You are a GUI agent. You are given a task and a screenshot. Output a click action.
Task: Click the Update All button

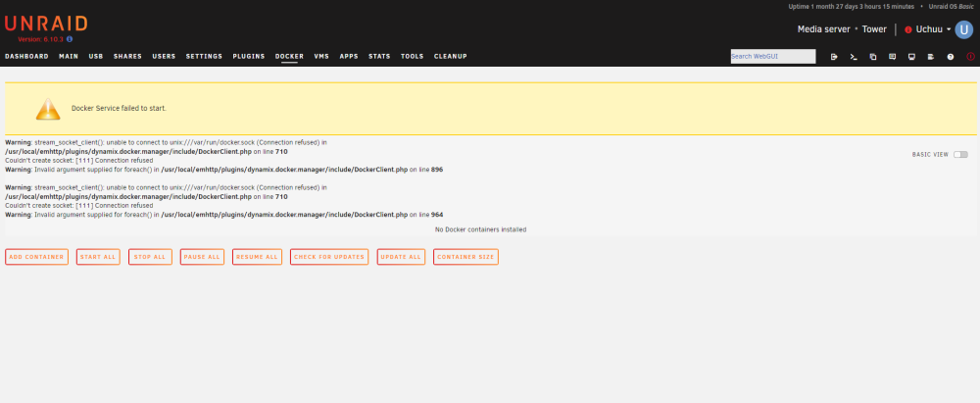pyautogui.click(x=401, y=257)
